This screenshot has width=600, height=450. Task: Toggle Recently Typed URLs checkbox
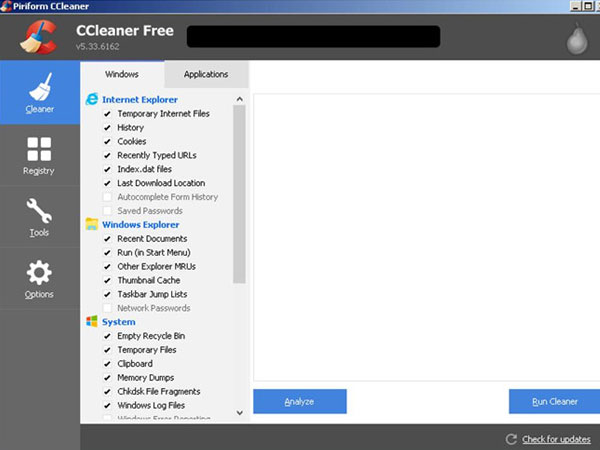tap(108, 155)
